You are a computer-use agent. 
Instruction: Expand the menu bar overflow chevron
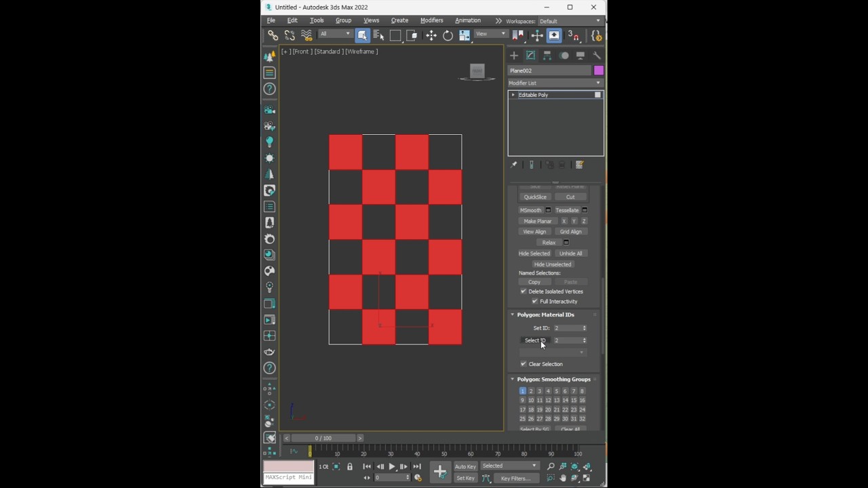(499, 21)
